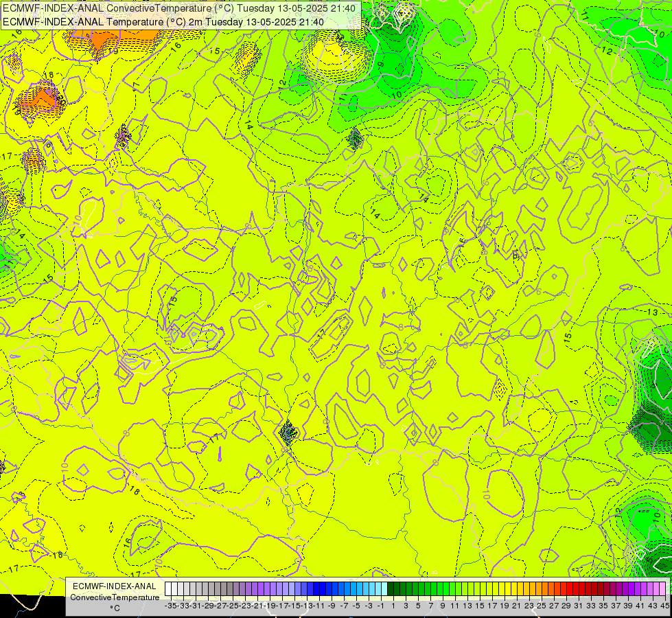Viewport: 672px width, 618px height.
Task: Click the °C unit label in legend
Action: [x=115, y=608]
